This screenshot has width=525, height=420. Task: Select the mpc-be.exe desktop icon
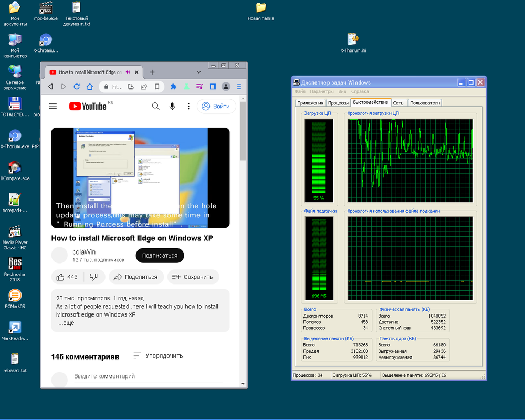tap(46, 12)
